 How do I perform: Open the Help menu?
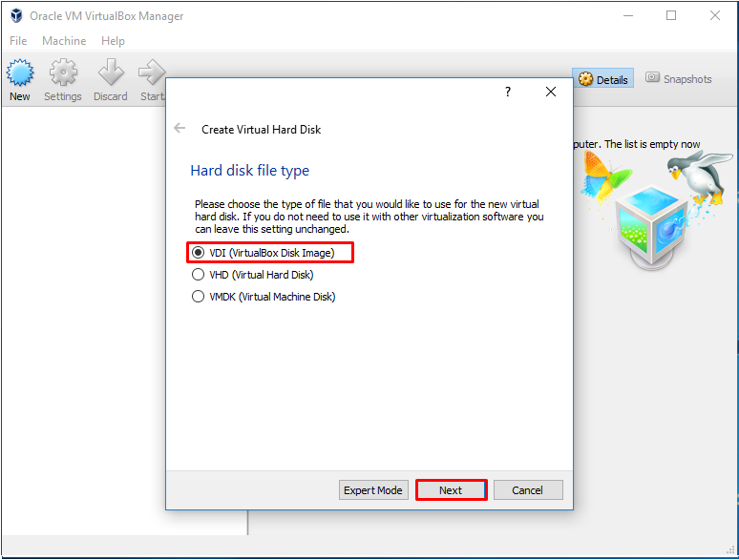(x=113, y=41)
